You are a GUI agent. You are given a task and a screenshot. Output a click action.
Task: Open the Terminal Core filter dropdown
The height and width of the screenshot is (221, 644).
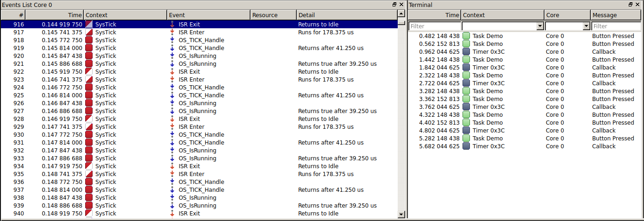pyautogui.click(x=586, y=26)
